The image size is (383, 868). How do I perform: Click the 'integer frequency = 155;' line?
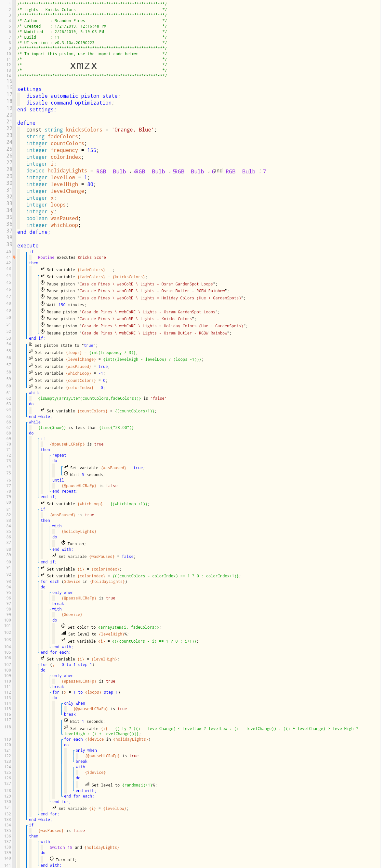pos(63,150)
